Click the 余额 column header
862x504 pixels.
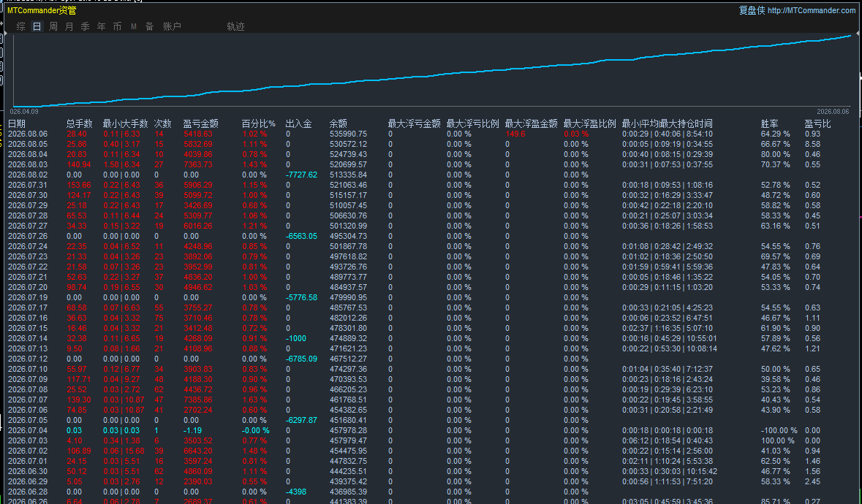[x=338, y=123]
